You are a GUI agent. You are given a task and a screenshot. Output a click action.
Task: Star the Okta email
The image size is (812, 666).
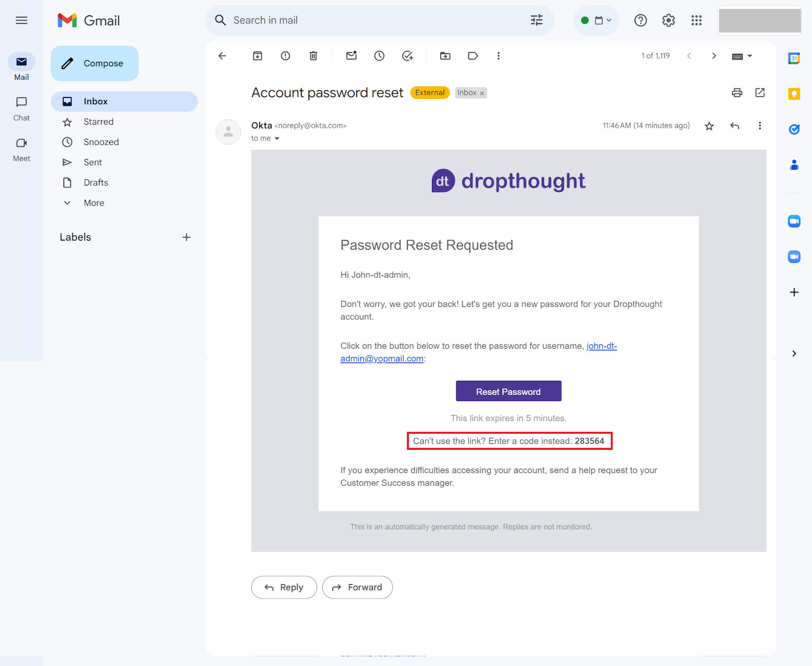click(x=709, y=126)
